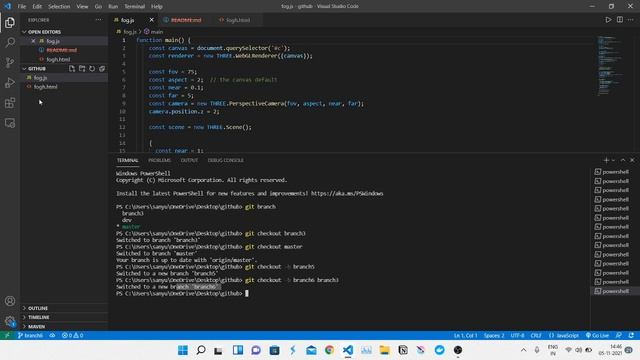Open the Help menu
This screenshot has width=640, height=360.
pos(157,7)
